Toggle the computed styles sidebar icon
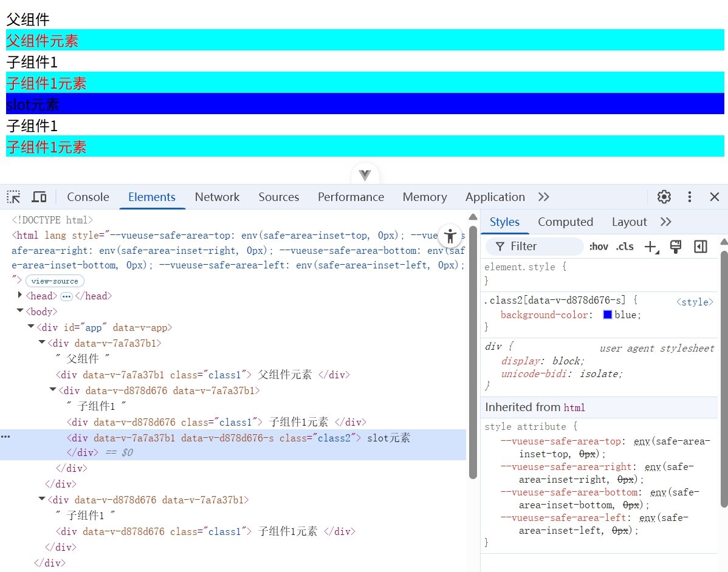 [x=701, y=247]
